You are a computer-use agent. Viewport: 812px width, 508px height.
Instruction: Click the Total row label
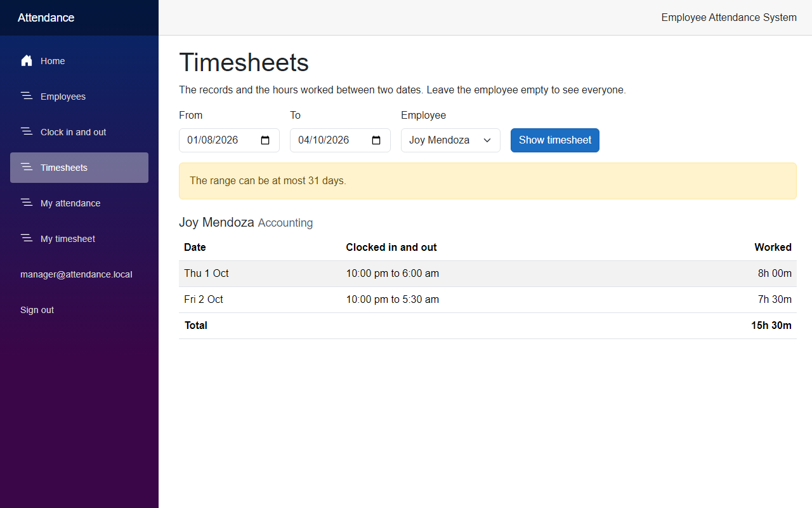coord(196,326)
